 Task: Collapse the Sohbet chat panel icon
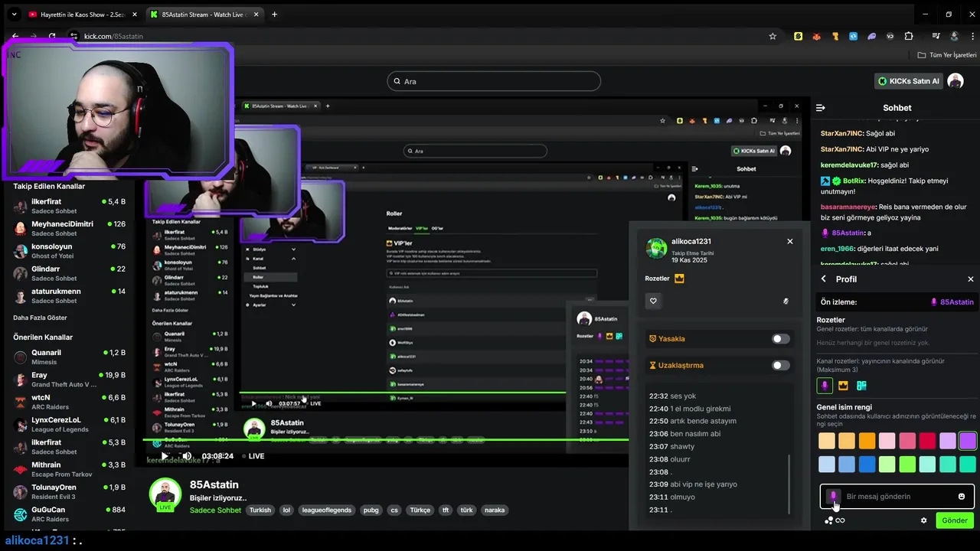(820, 108)
